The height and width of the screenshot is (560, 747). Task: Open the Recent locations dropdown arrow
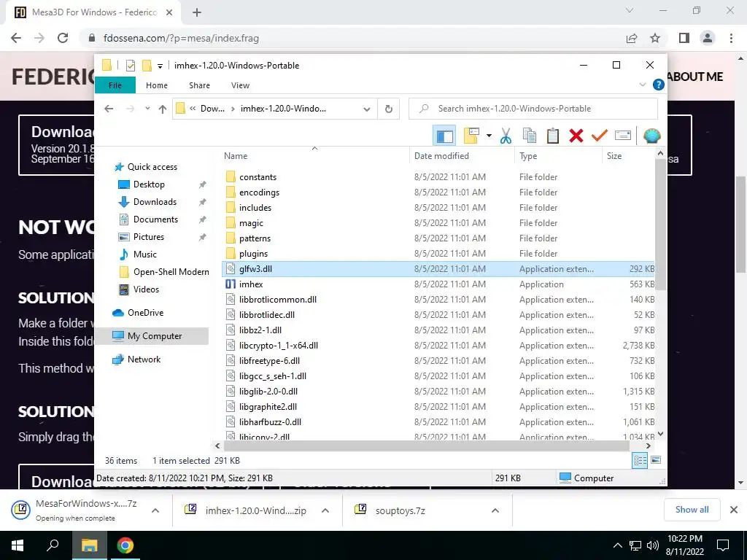(x=147, y=109)
